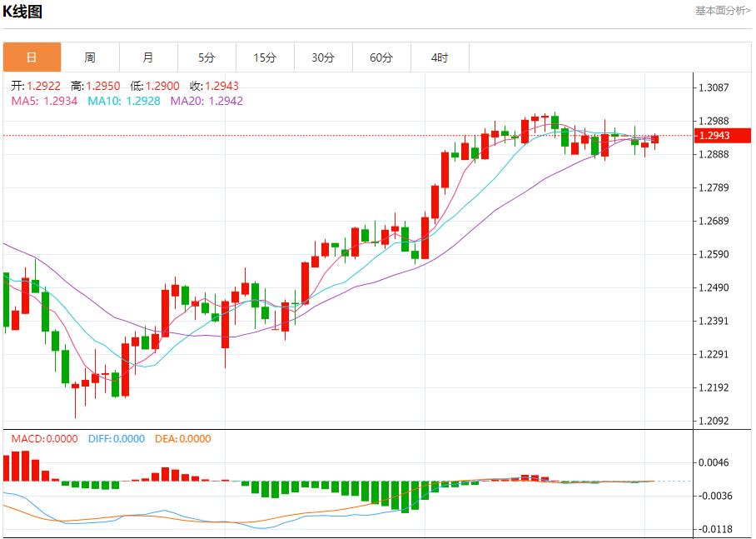Image resolution: width=756 pixels, height=539 pixels.
Task: Click the 1.3087 price axis label
Action: (715, 87)
